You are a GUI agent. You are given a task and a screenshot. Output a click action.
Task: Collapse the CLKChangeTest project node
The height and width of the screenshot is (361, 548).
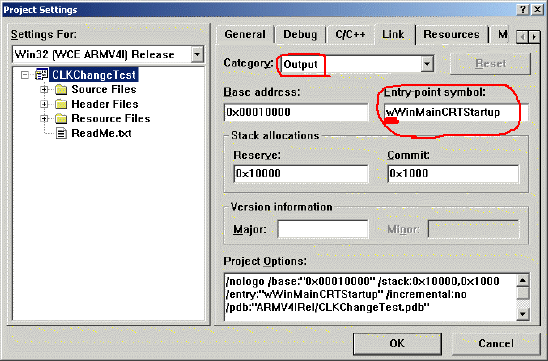pos(25,75)
